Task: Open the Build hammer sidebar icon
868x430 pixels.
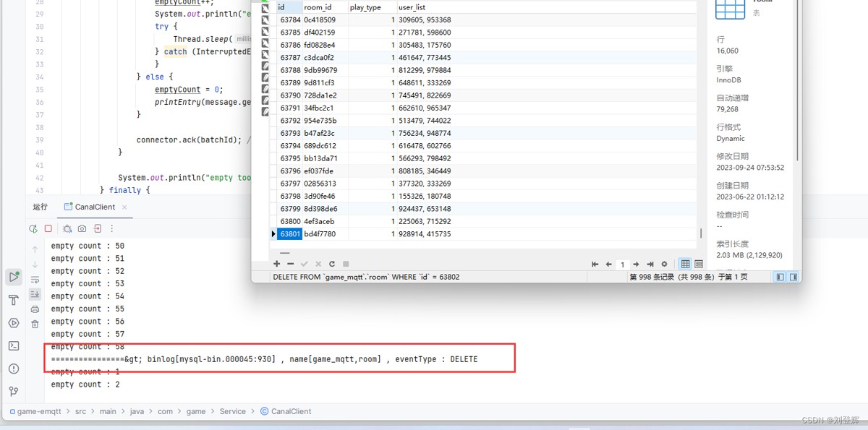Action: click(x=14, y=300)
